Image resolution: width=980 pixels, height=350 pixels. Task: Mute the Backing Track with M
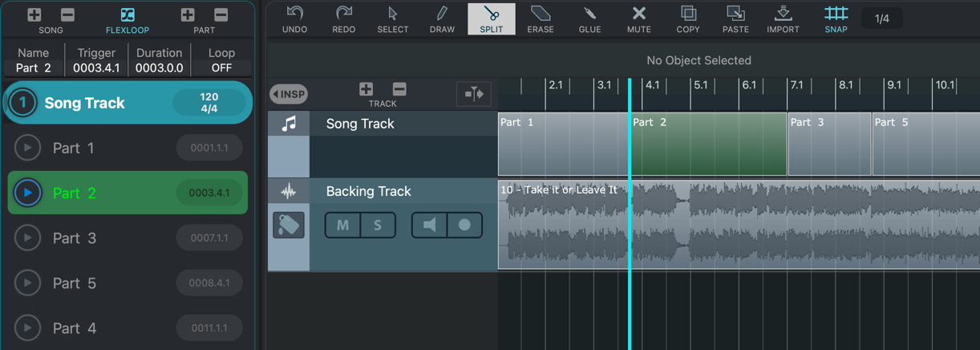click(x=342, y=226)
